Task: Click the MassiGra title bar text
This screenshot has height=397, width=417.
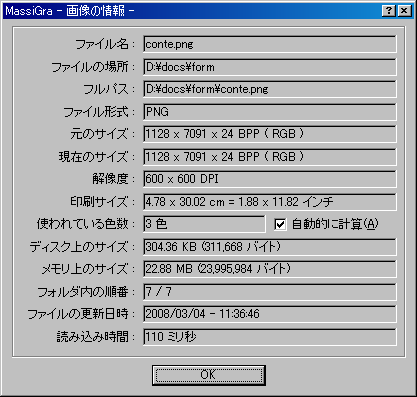Action: (70, 11)
